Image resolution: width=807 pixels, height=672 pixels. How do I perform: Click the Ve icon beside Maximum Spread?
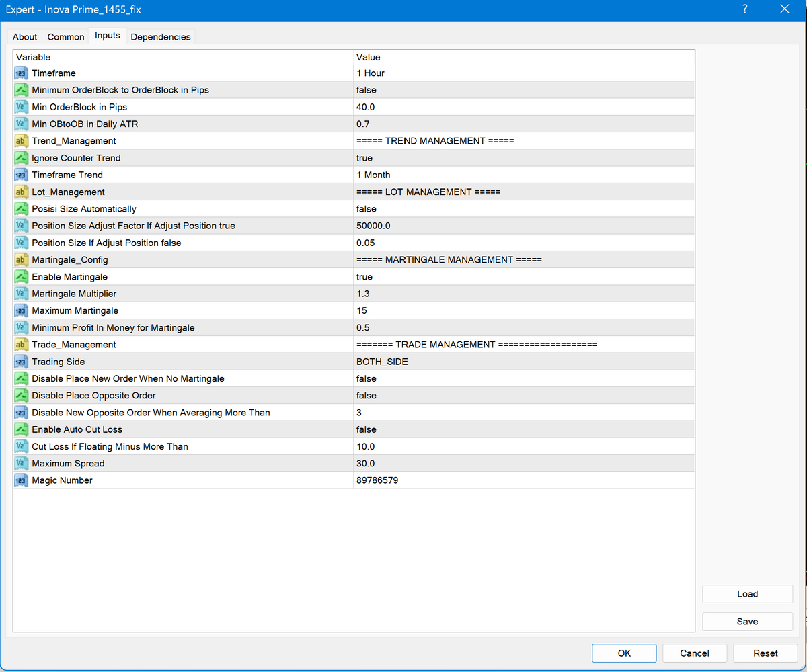pos(21,463)
